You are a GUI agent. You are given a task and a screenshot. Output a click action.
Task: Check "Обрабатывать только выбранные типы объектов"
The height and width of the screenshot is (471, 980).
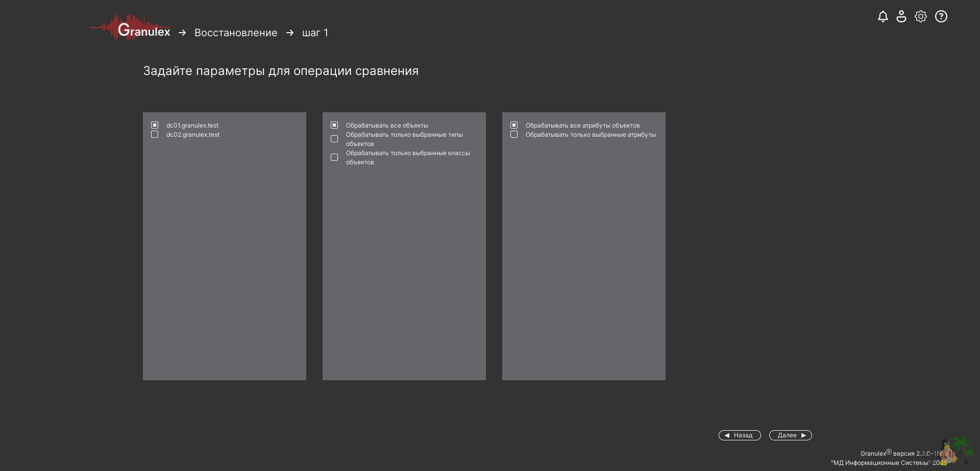pos(334,139)
